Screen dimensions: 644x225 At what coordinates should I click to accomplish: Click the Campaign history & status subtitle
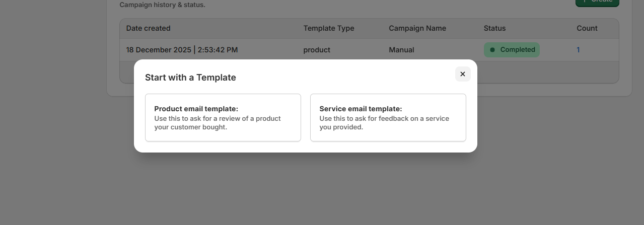tap(162, 5)
